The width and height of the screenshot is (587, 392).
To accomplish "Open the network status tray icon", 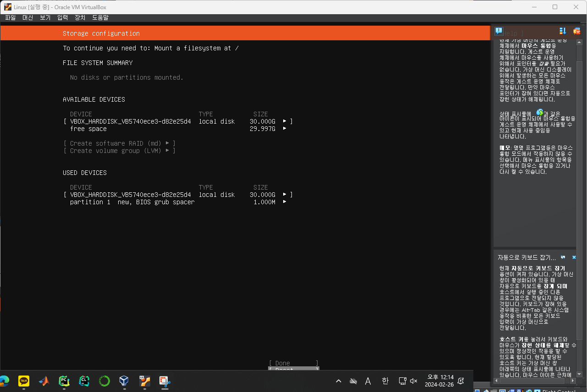I will pos(402,381).
